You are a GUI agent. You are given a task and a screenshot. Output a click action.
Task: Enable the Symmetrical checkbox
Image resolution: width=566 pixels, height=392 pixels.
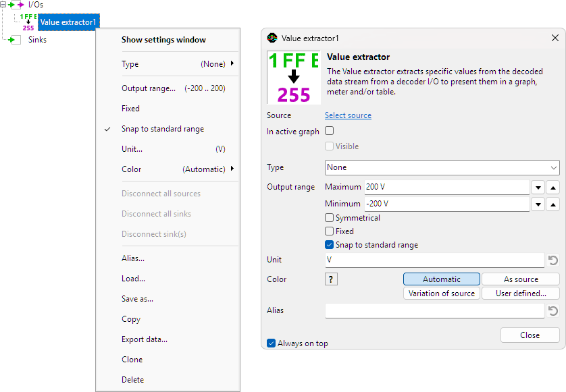[x=329, y=218]
